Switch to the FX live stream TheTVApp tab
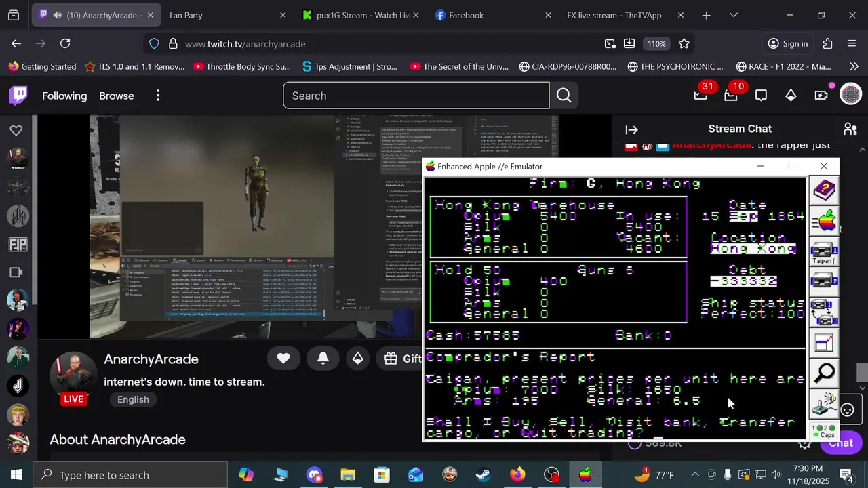The width and height of the screenshot is (868, 488). pos(626,15)
